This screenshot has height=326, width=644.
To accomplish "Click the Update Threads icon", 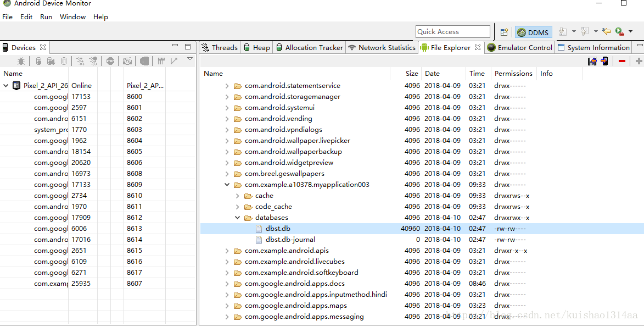I will (x=81, y=61).
